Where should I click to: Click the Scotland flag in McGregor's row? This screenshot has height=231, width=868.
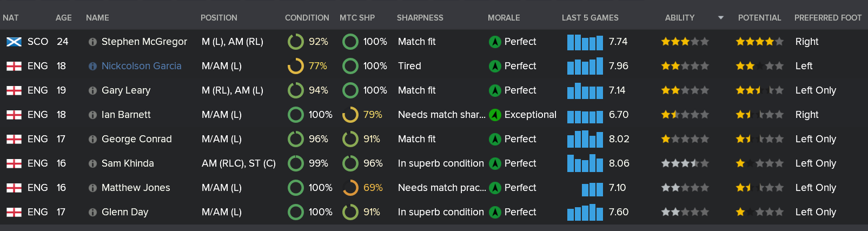(x=14, y=42)
